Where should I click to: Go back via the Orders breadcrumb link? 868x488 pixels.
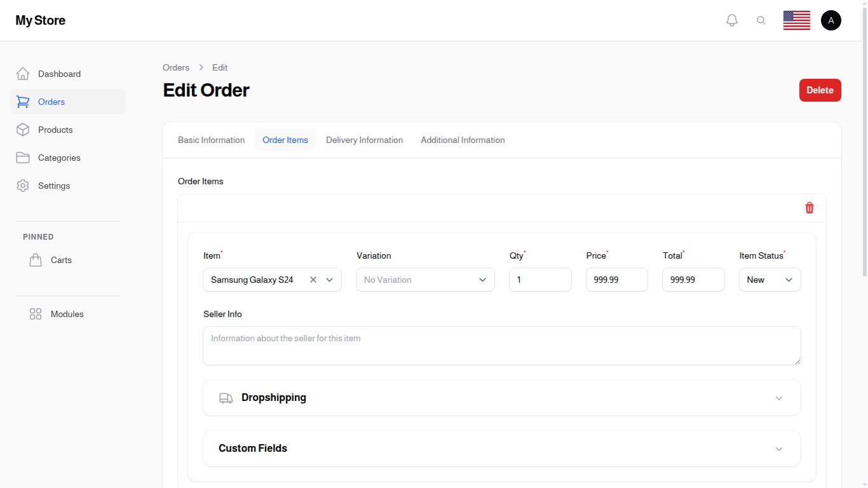pos(175,67)
